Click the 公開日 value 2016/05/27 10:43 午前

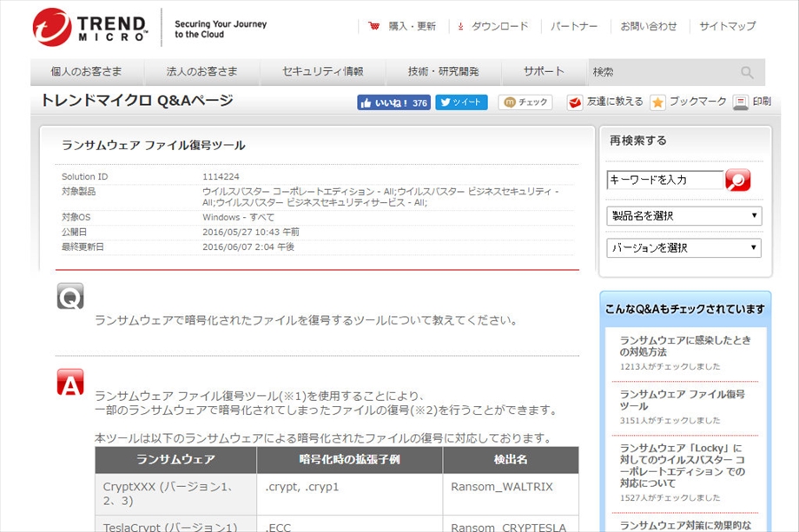pos(251,232)
